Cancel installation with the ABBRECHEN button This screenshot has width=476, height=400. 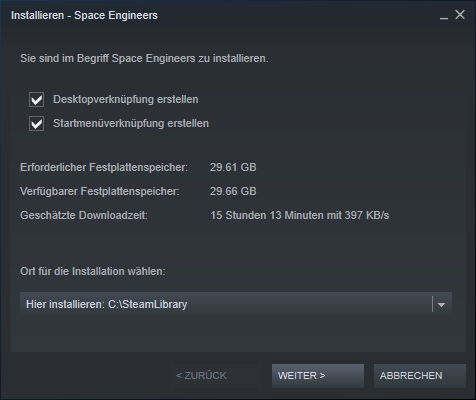click(420, 376)
